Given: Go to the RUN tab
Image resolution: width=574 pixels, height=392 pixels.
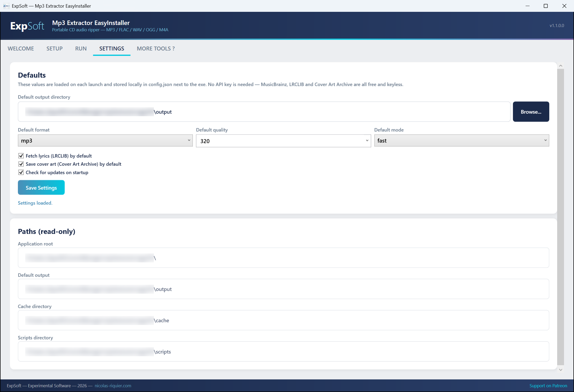Looking at the screenshot, I should click(81, 49).
